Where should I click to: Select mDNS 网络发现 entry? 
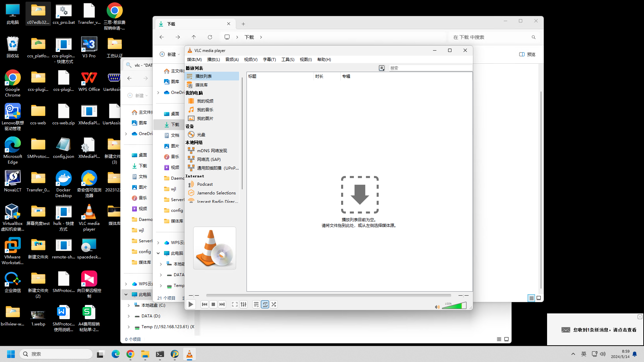[212, 150]
